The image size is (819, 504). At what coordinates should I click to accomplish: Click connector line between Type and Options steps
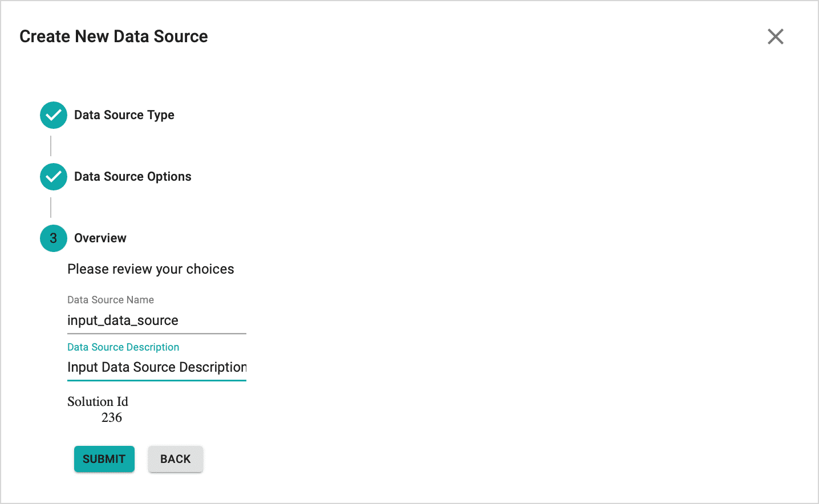pyautogui.click(x=51, y=146)
